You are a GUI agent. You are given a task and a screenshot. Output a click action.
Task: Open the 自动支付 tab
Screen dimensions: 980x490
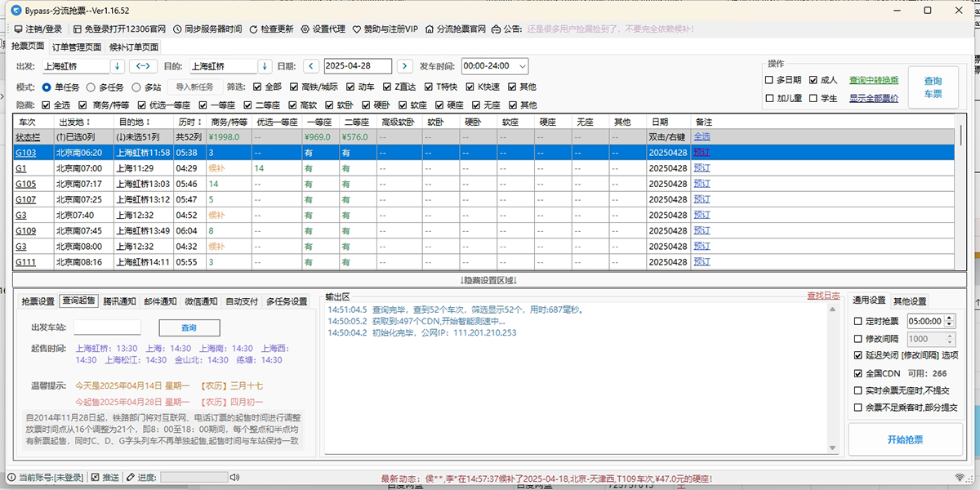click(242, 301)
